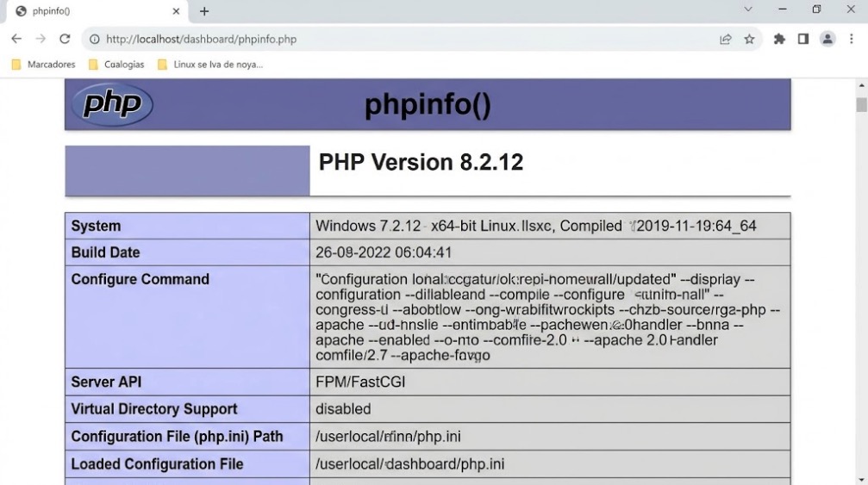Viewport: 868px width, 485px height.
Task: Open a new tab
Action: click(204, 11)
